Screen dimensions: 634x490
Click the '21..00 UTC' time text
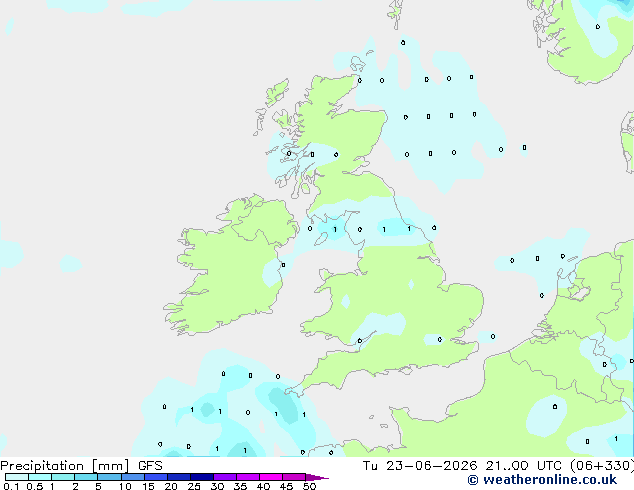point(524,466)
